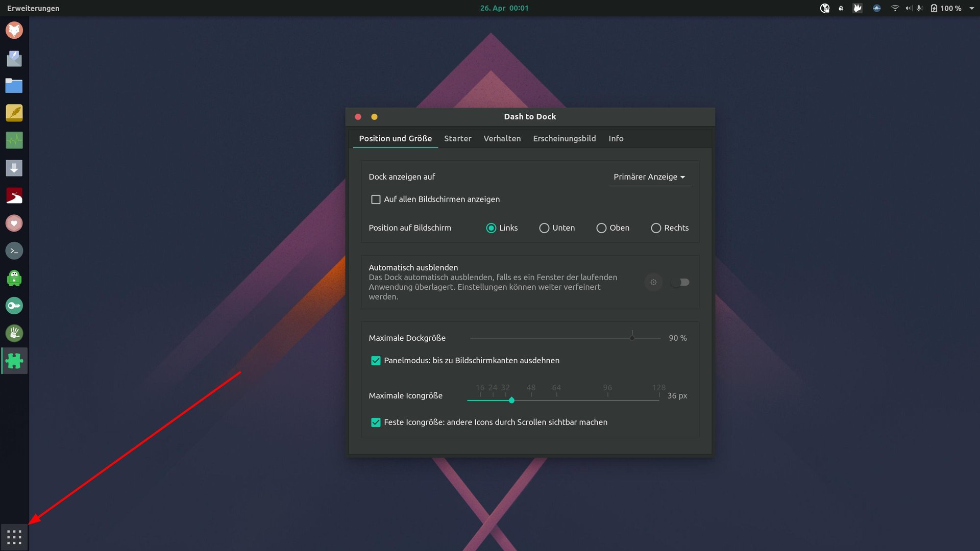Toggle the 'Automatisch ausblenden' switch
980x551 pixels.
680,282
